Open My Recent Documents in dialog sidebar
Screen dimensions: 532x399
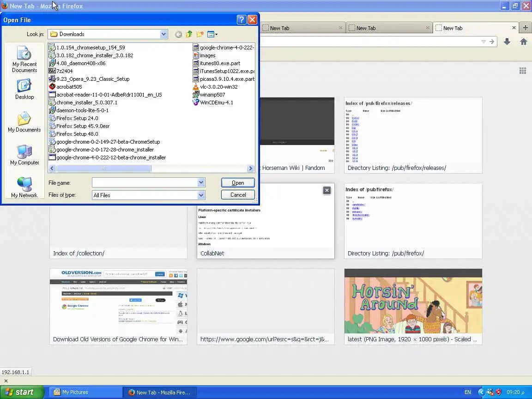tap(24, 60)
